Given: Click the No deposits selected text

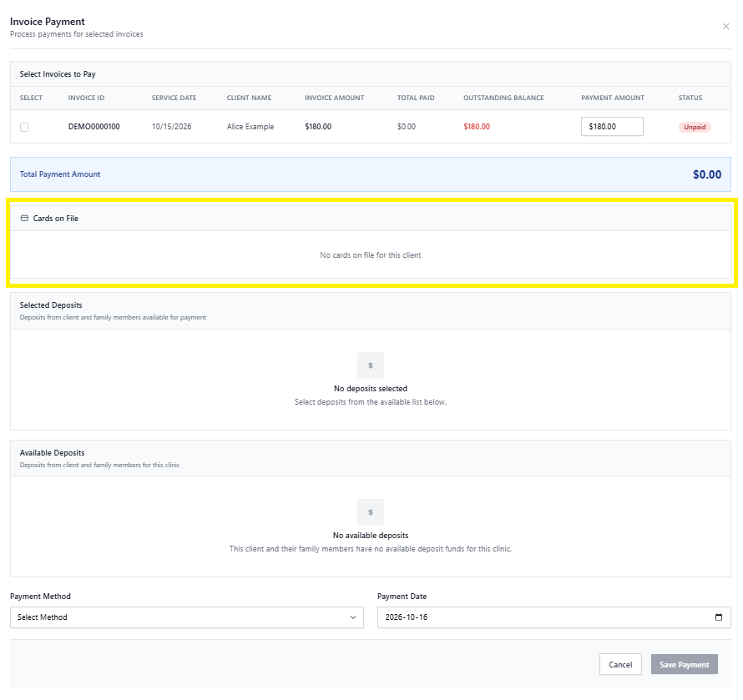Looking at the screenshot, I should (x=371, y=388).
